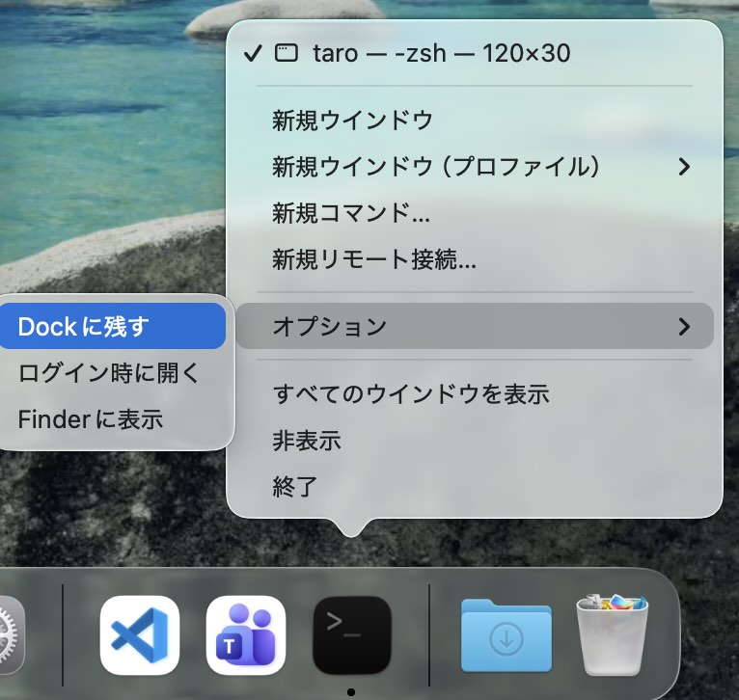Click 終了 to quit Terminal
Image resolution: width=739 pixels, height=700 pixels.
[x=475, y=486]
